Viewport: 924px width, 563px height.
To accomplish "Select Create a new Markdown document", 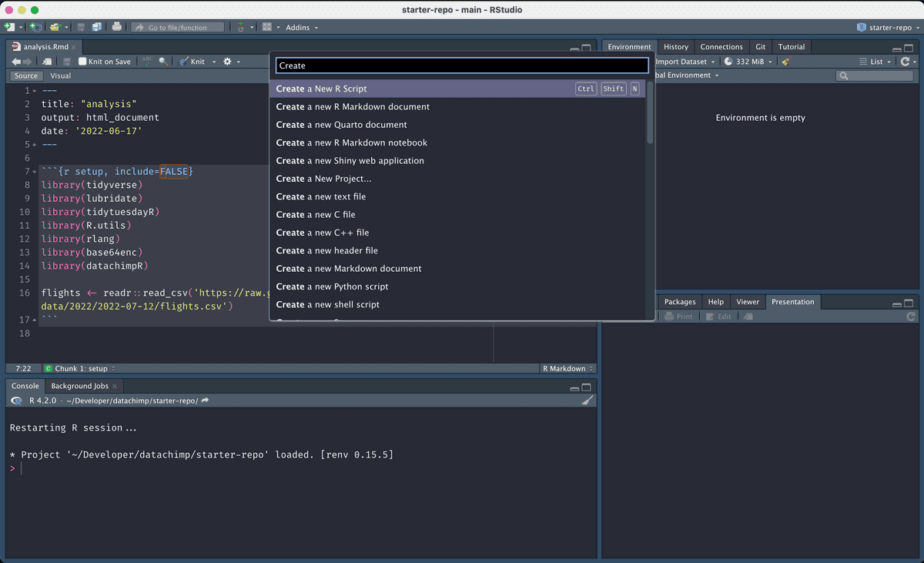I will pyautogui.click(x=458, y=269).
